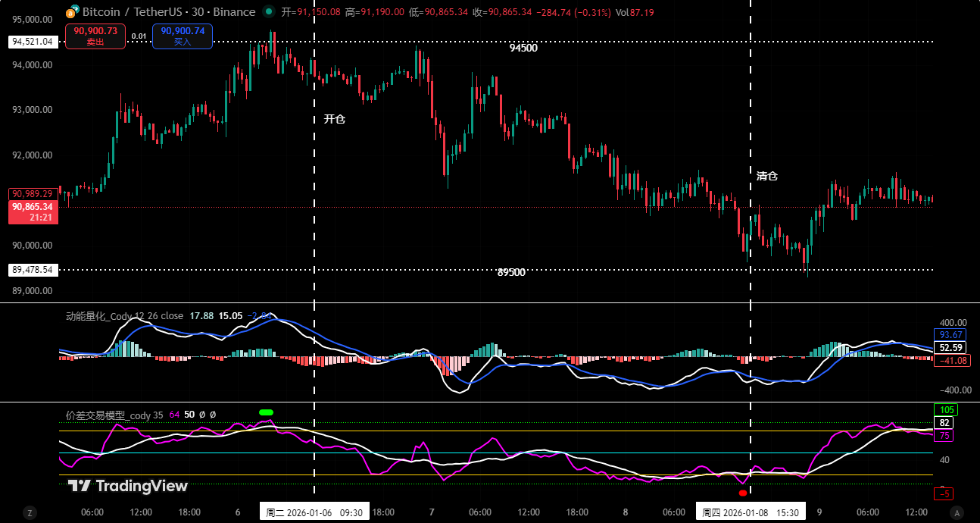Viewport: 980px width, 523px height.
Task: Click the first Ø symbol in the 价差交易模型_cody legend
Action: click(x=201, y=415)
